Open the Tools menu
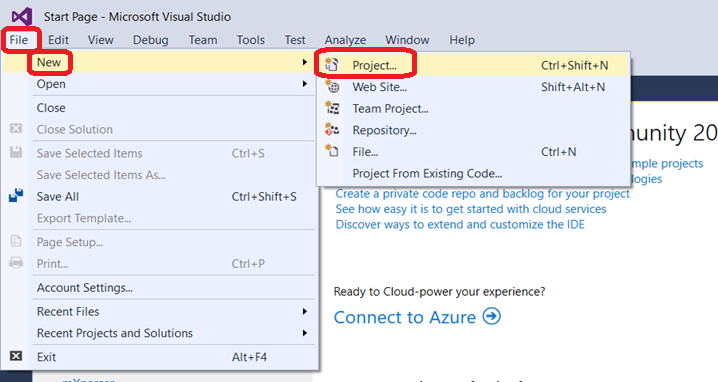Image resolution: width=718 pixels, height=382 pixels. pyautogui.click(x=250, y=40)
